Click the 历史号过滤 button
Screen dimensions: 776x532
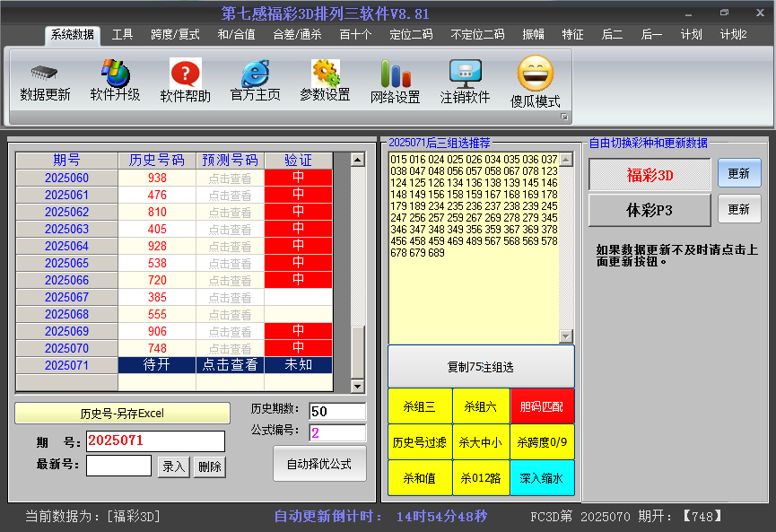pos(420,442)
